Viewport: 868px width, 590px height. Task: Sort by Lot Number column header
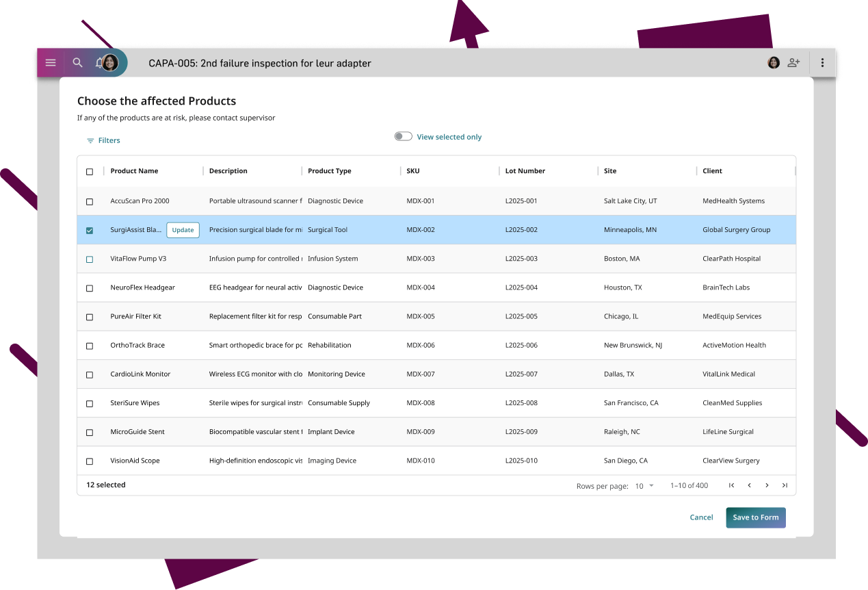525,171
